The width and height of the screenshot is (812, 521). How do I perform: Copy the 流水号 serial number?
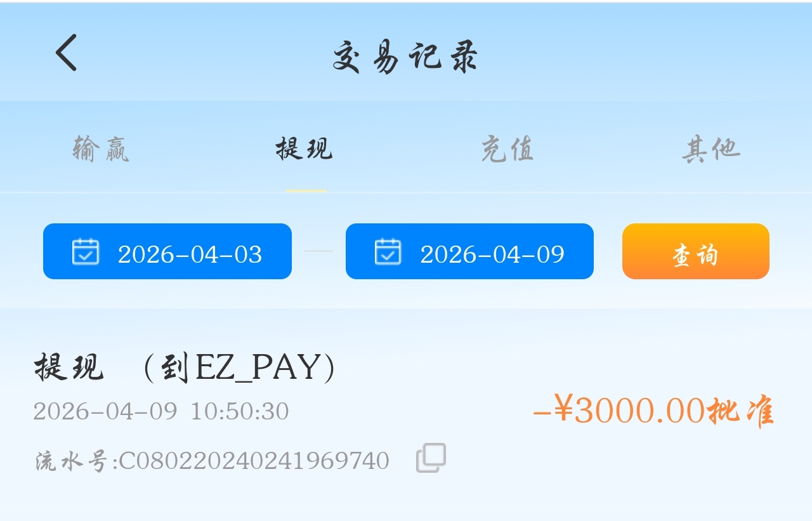[431, 458]
